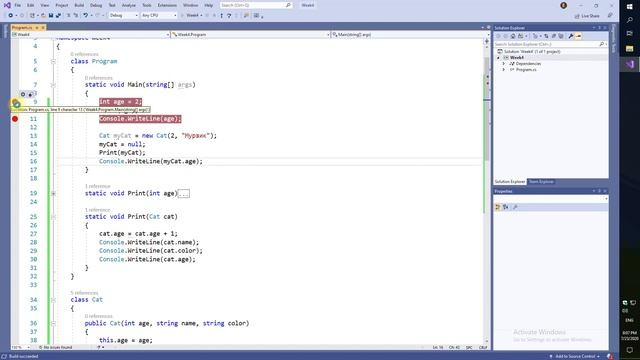Click the Undo toolbar icon
Screen dimensions: 640x360
pos(86,16)
